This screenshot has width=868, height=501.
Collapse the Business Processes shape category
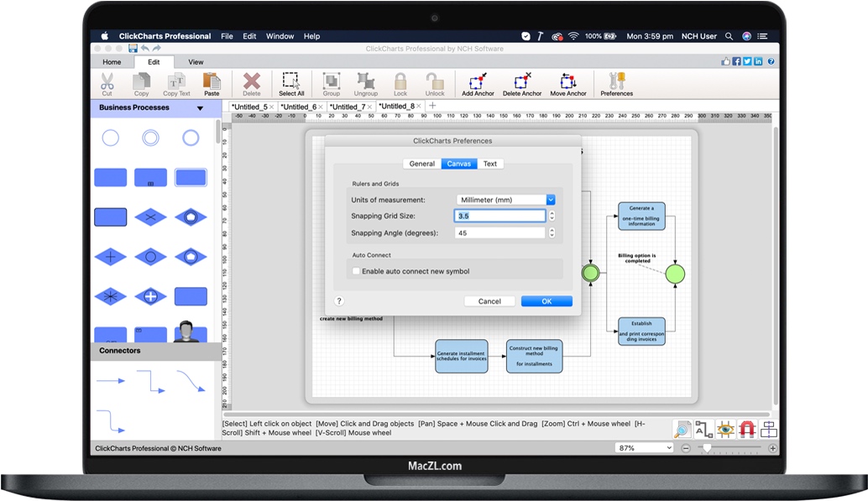pos(199,107)
